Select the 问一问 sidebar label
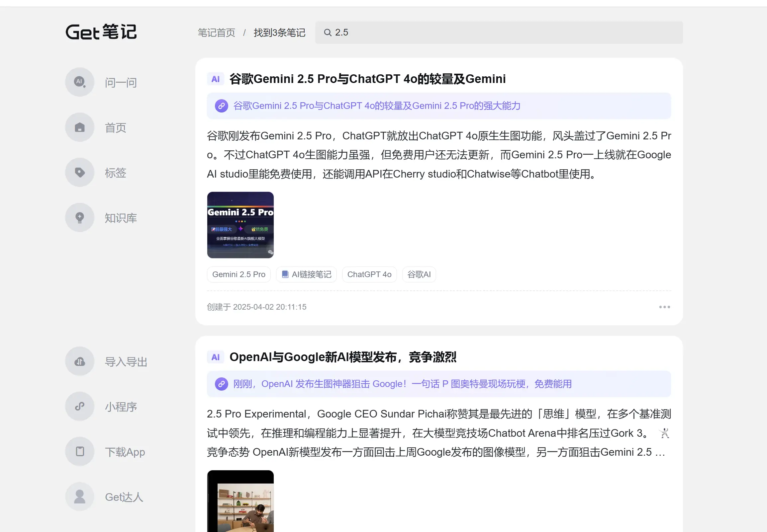 coord(121,83)
